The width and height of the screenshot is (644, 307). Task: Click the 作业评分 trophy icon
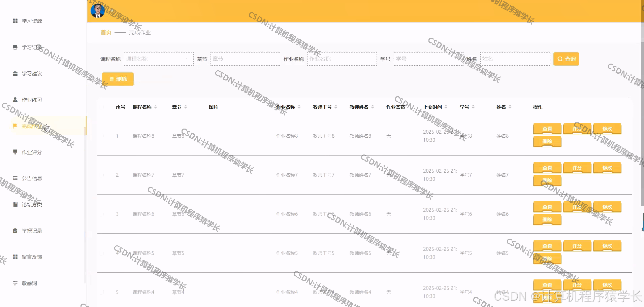point(15,152)
